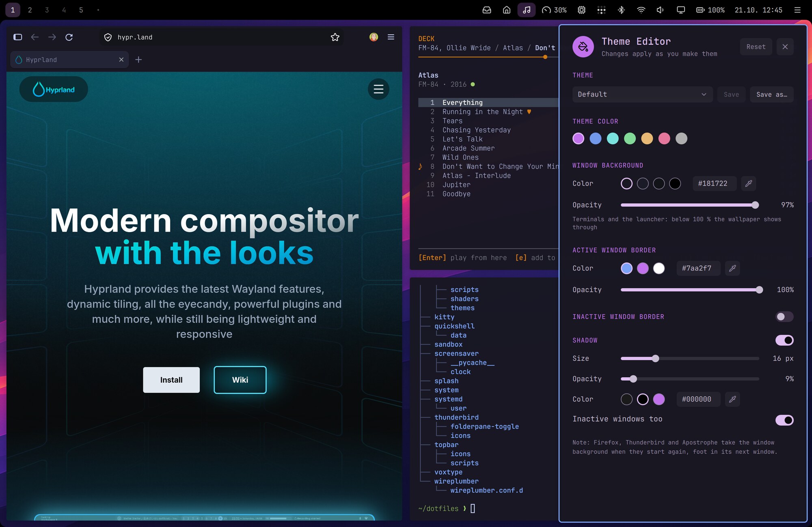Click the greyed Save button
812x527 pixels.
click(x=731, y=95)
